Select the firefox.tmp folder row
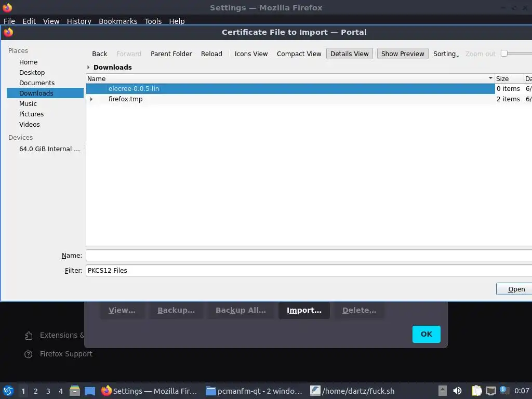 [x=290, y=99]
